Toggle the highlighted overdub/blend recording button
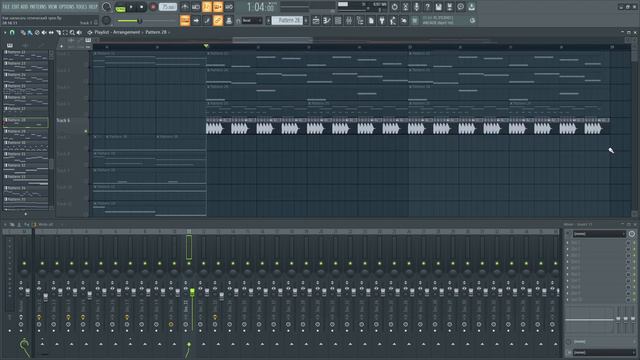640x360 pixels. 218,7
